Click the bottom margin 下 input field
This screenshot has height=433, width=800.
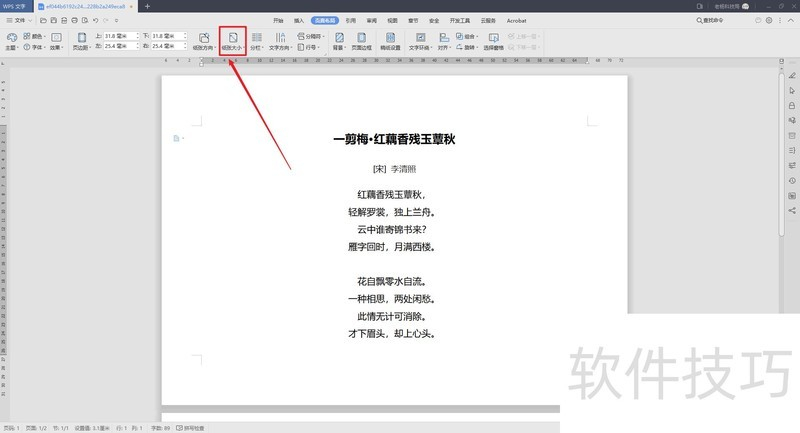pyautogui.click(x=167, y=36)
